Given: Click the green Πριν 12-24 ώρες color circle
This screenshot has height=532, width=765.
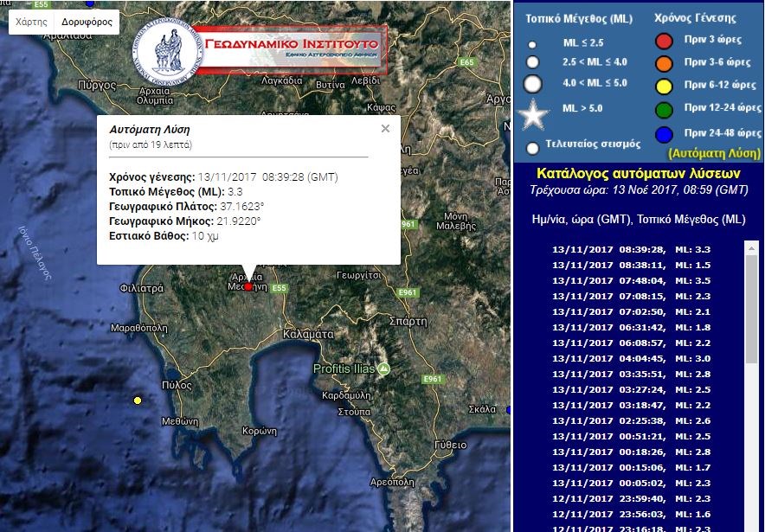Looking at the screenshot, I should 664,109.
